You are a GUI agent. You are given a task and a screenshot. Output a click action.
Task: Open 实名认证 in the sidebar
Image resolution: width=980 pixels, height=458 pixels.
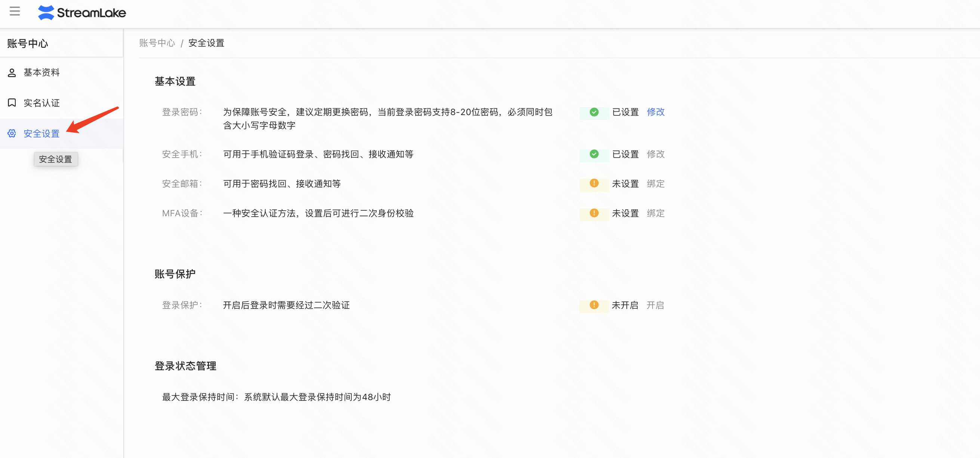point(62,103)
